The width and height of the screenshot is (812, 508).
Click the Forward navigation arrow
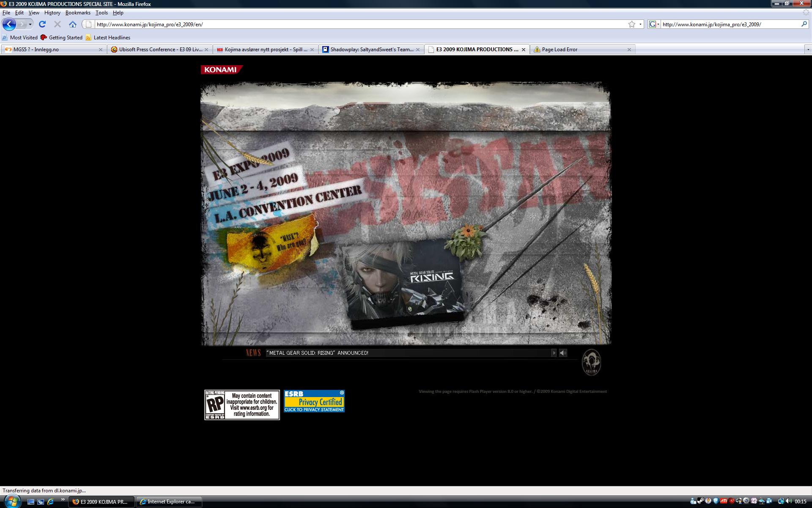pyautogui.click(x=22, y=24)
